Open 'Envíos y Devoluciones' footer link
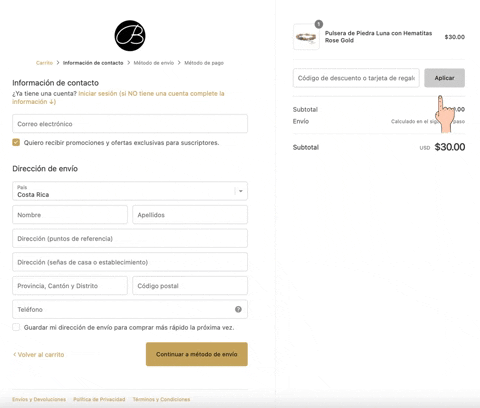 (x=39, y=399)
